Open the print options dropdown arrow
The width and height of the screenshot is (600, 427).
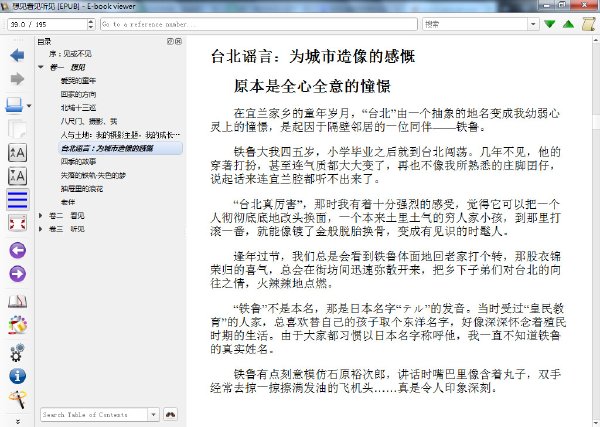[x=29, y=106]
